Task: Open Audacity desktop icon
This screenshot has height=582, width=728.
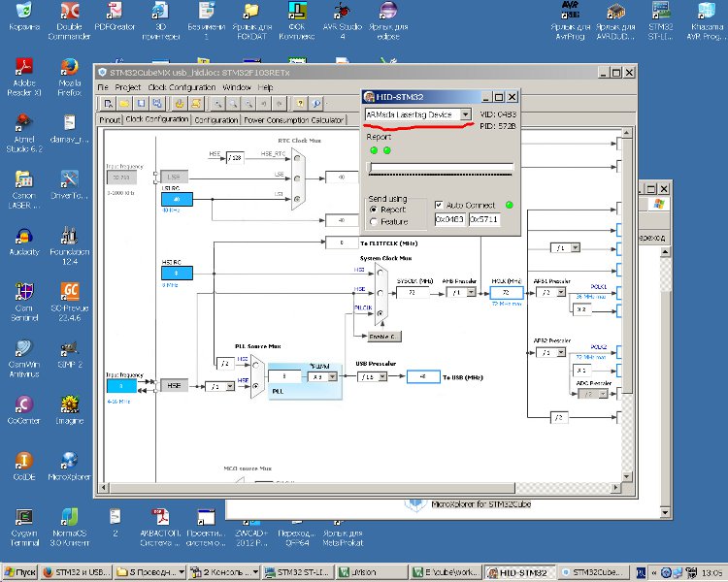Action: coord(24,242)
